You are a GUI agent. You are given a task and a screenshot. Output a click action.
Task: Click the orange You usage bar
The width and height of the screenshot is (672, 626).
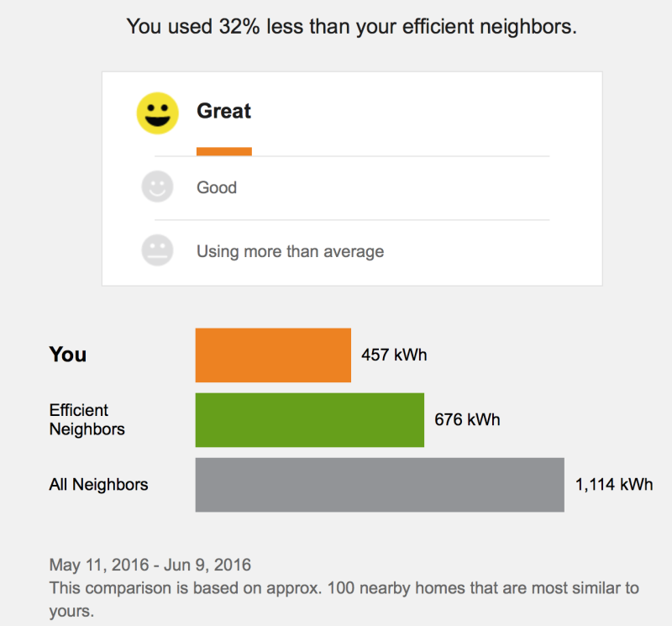click(273, 355)
